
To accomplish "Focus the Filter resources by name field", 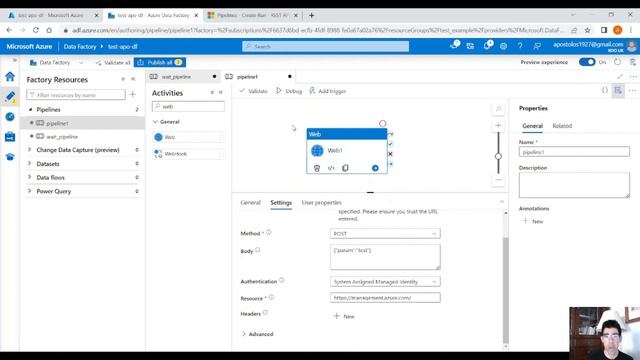I will (x=76, y=95).
